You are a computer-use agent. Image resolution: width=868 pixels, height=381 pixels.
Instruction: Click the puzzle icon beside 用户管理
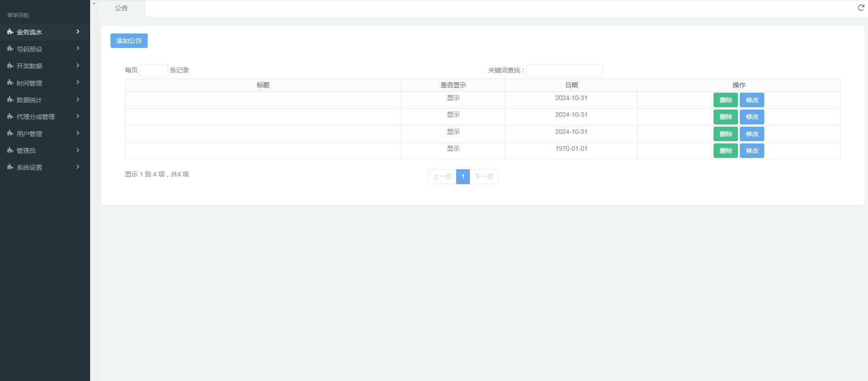(10, 133)
